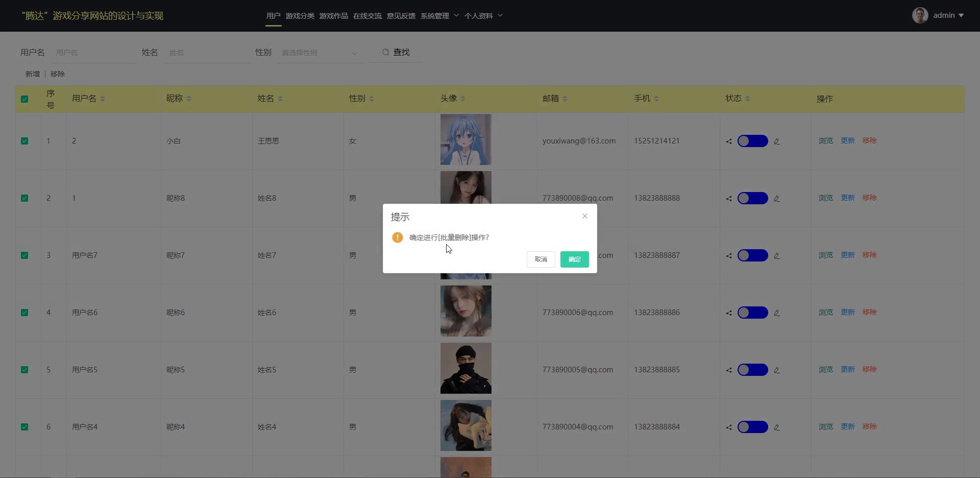Uncheck the checkbox for row 5 用户名5
The height and width of the screenshot is (478, 980).
click(x=24, y=370)
